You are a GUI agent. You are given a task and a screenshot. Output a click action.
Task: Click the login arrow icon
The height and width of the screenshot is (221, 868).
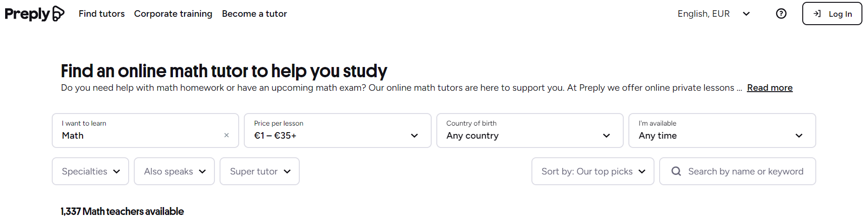pyautogui.click(x=817, y=13)
